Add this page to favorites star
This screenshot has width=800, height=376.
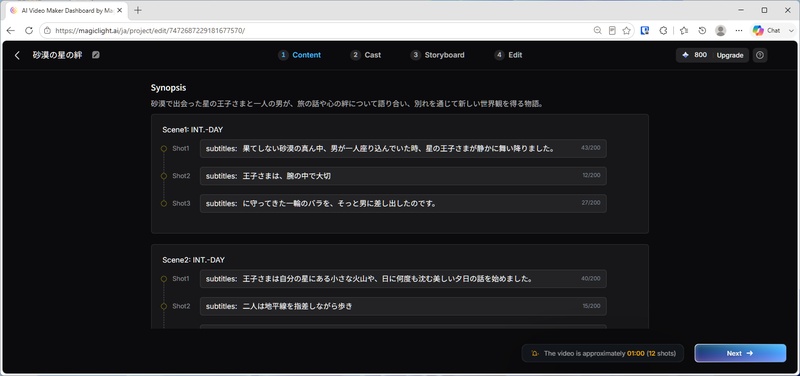[627, 31]
